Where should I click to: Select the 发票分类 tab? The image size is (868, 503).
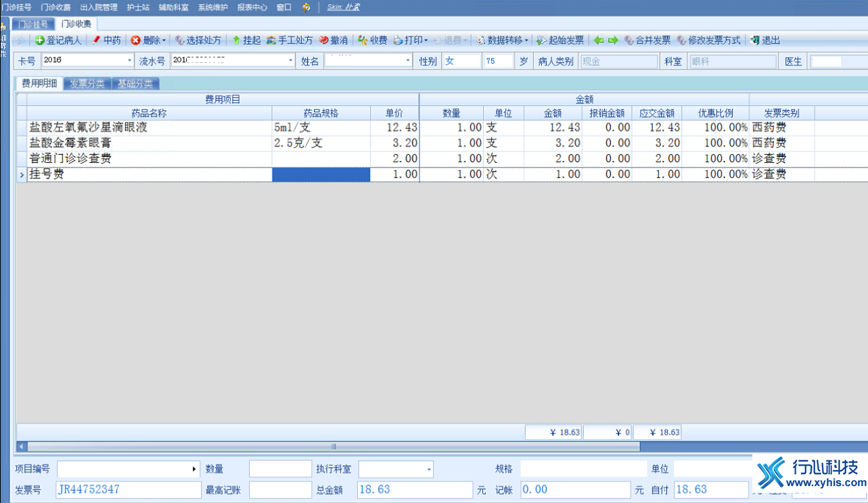(x=87, y=84)
